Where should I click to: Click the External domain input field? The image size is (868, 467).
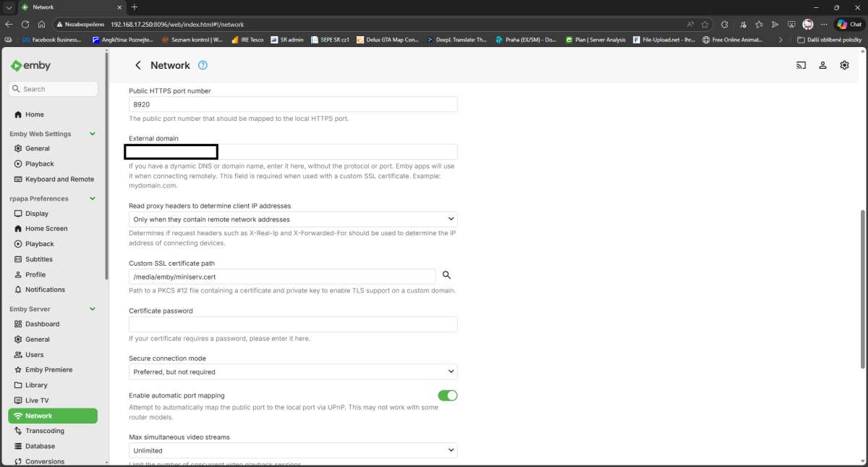[x=289, y=151]
